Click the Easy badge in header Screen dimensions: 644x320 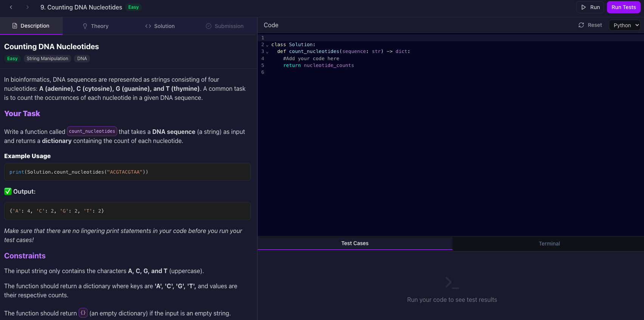point(133,7)
